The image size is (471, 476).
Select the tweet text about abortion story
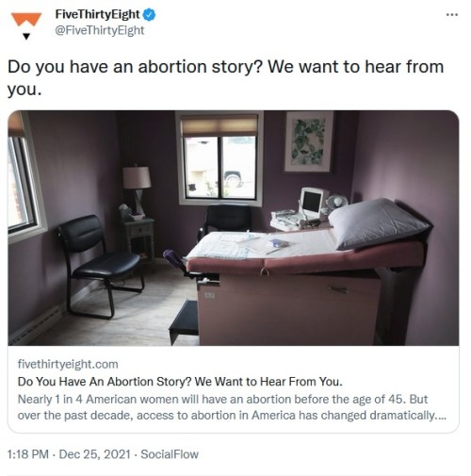tap(225, 77)
